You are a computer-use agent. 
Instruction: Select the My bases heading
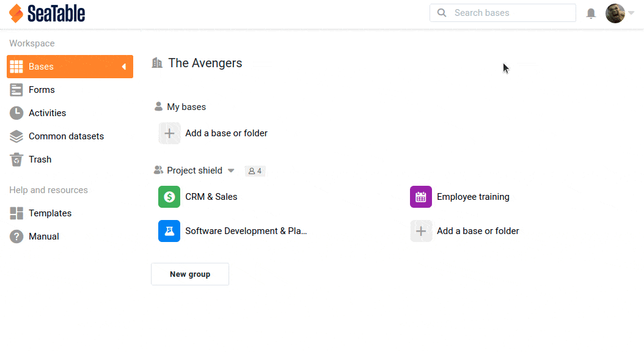tap(186, 107)
